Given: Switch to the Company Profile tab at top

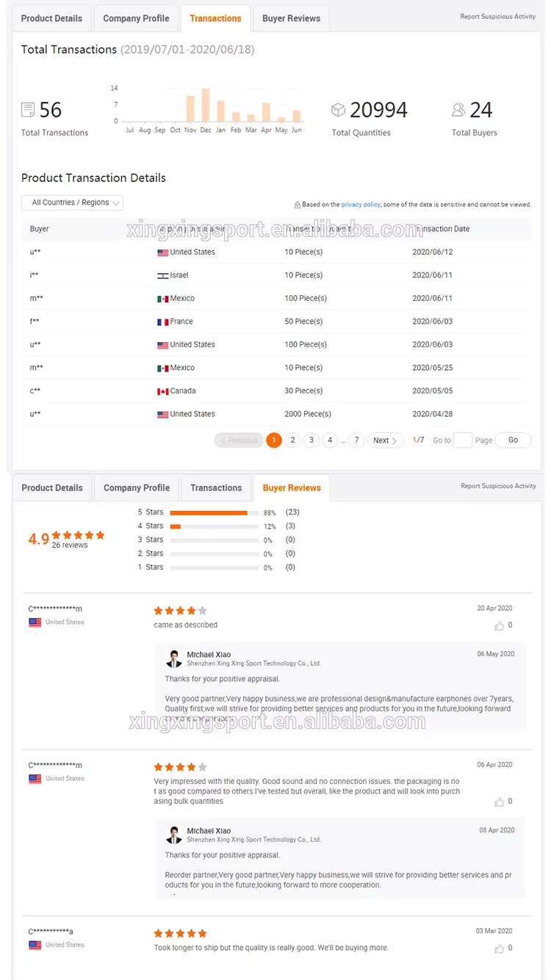Looking at the screenshot, I should tap(136, 18).
